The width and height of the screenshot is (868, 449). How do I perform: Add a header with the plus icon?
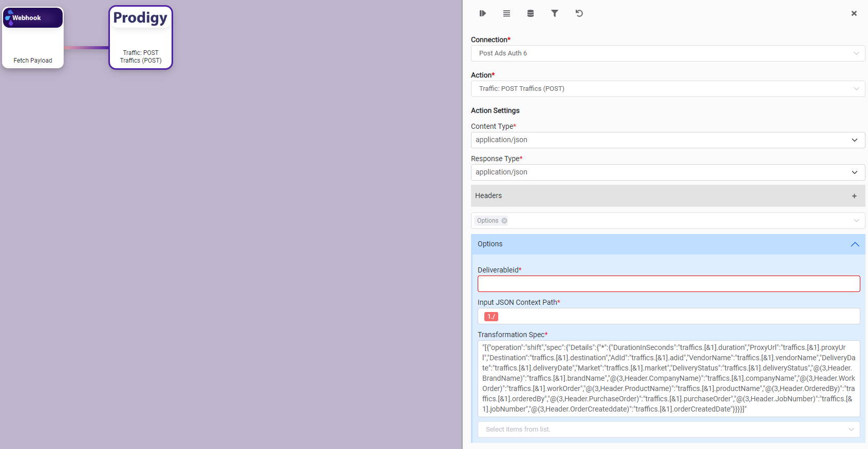[854, 196]
